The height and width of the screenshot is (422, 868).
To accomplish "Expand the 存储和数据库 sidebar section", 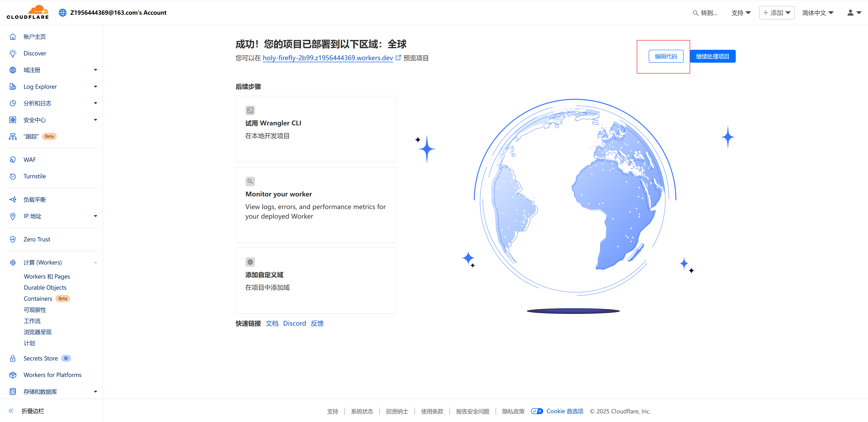I will coord(95,392).
